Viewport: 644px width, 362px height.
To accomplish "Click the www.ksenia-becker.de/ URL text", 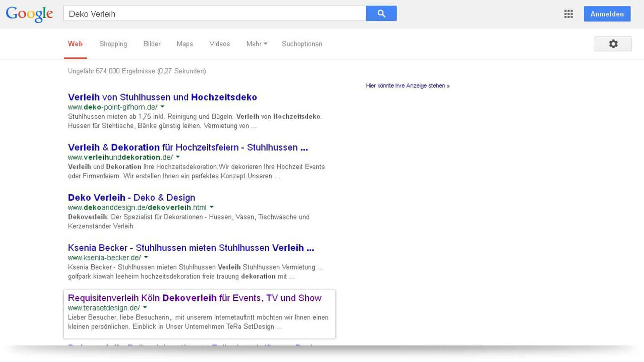I will tap(104, 258).
